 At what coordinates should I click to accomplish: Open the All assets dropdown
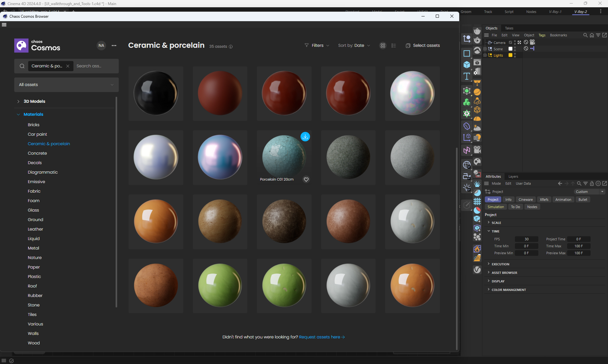[66, 85]
